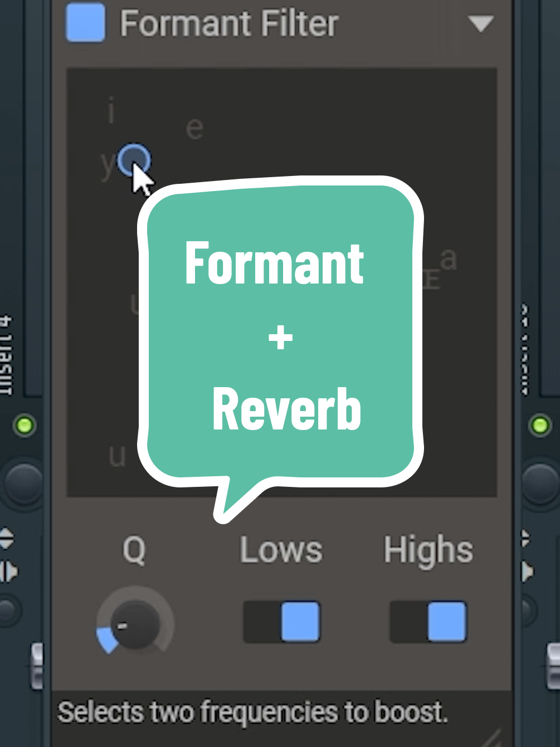Viewport: 560px width, 747px height.
Task: Select vowel "a" on the formant pad
Action: 447,258
